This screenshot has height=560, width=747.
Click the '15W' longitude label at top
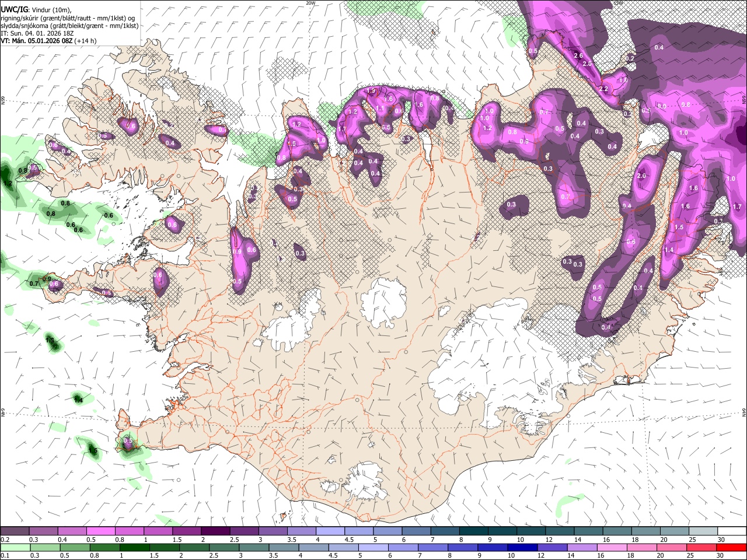tap(618, 3)
